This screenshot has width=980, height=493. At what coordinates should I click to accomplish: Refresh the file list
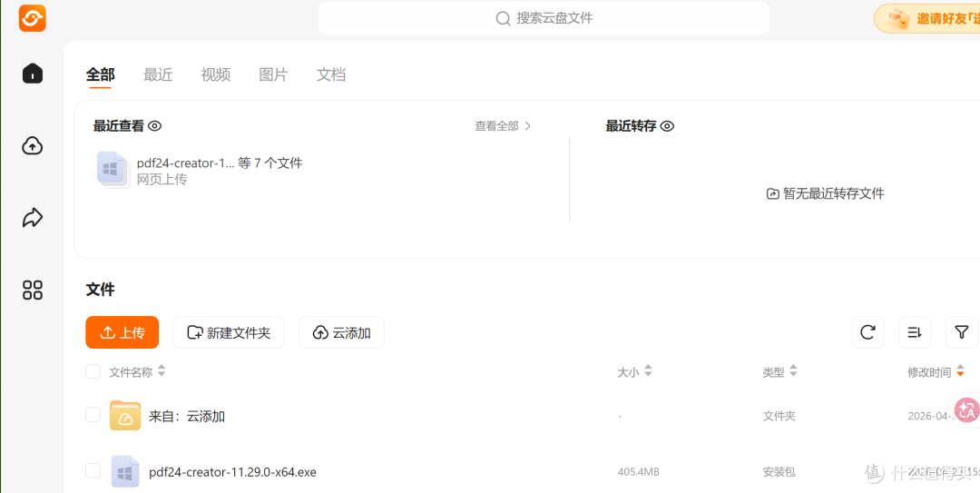[867, 332]
